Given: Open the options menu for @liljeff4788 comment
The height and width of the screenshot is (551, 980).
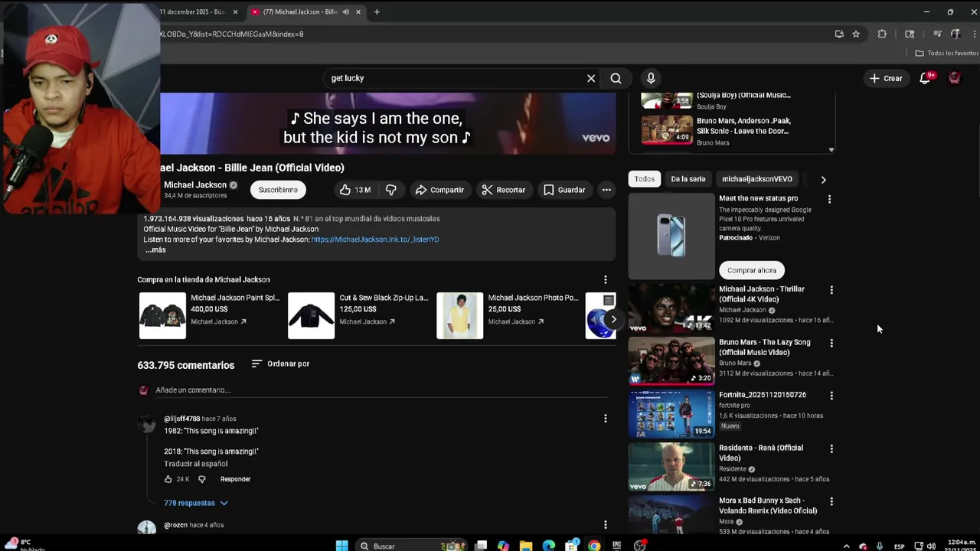Looking at the screenshot, I should pos(605,419).
